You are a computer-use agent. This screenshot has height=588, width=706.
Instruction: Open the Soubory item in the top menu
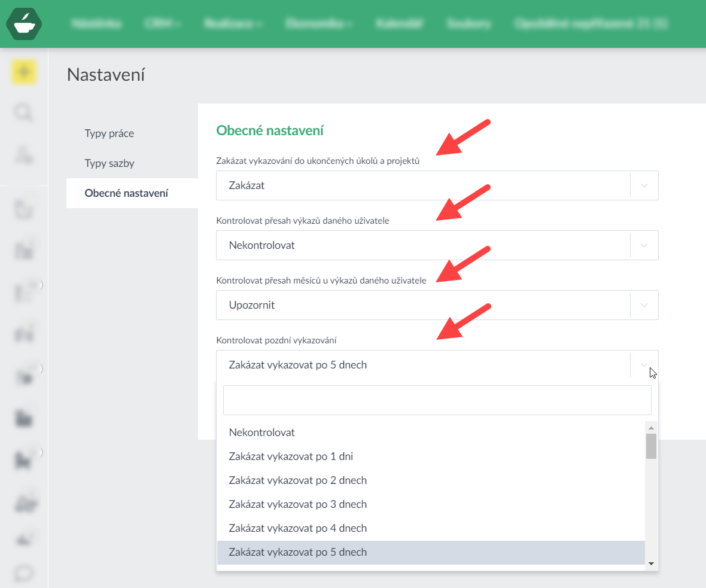(x=469, y=24)
